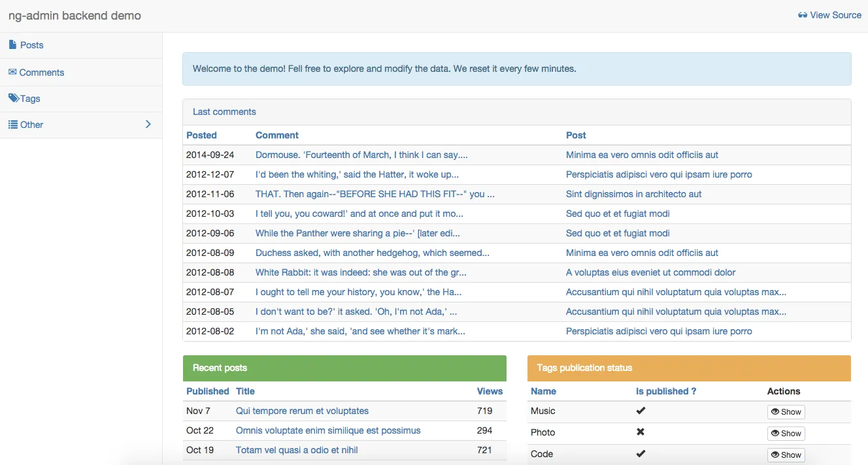
Task: Open the Posts sidebar entry
Action: [x=31, y=44]
